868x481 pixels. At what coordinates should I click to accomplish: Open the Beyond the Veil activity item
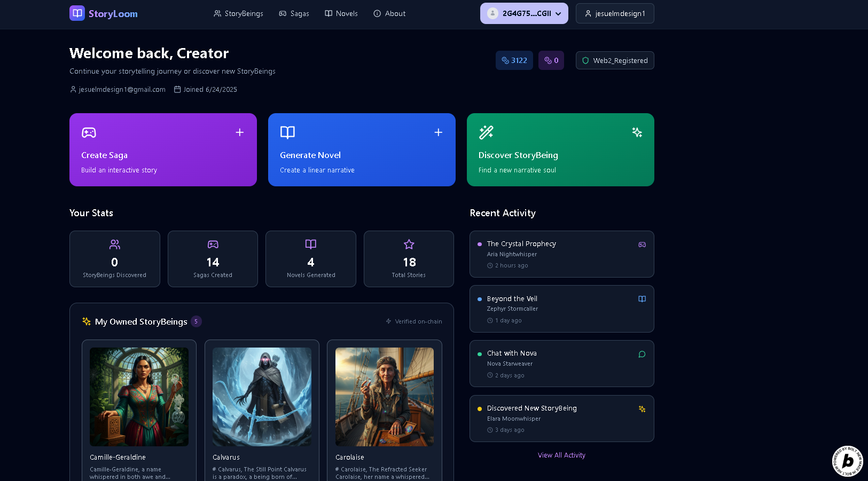pos(562,309)
